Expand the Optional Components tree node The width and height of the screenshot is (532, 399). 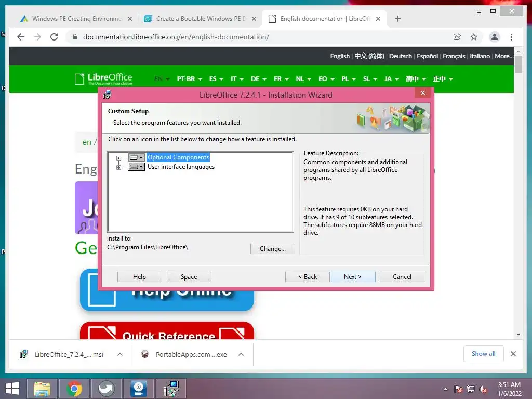tap(118, 158)
